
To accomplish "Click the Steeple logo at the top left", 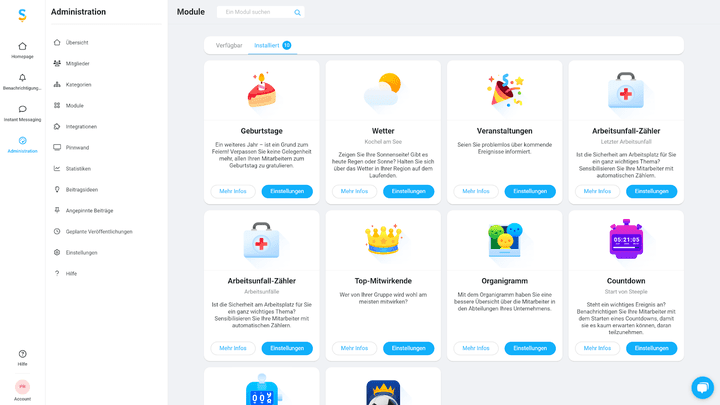I will point(22,15).
